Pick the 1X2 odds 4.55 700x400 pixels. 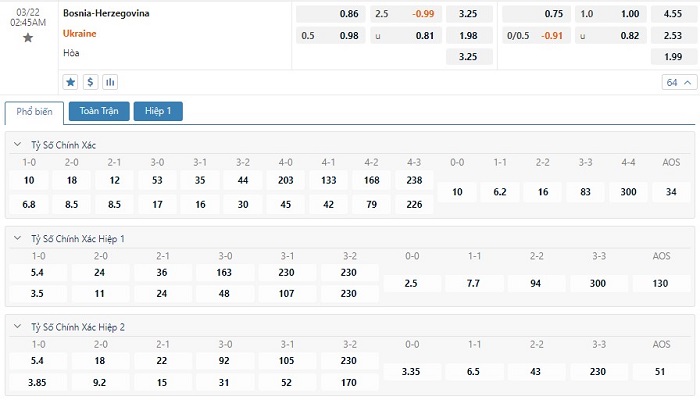(x=667, y=14)
